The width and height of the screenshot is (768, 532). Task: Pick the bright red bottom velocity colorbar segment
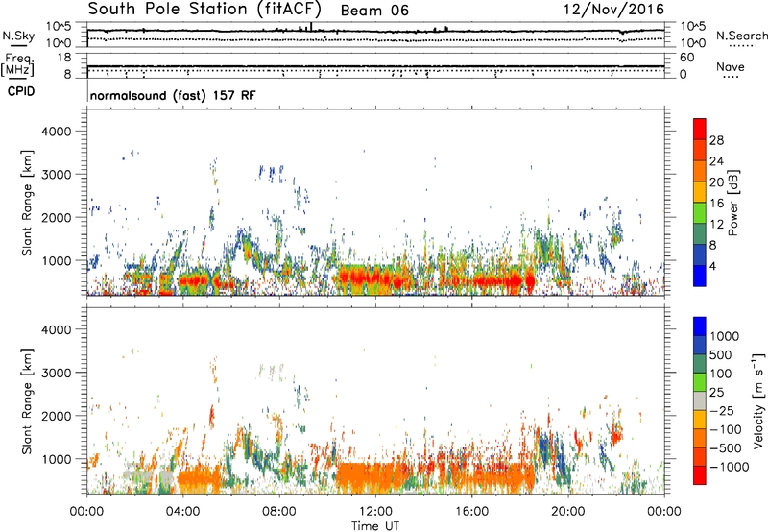[700, 475]
